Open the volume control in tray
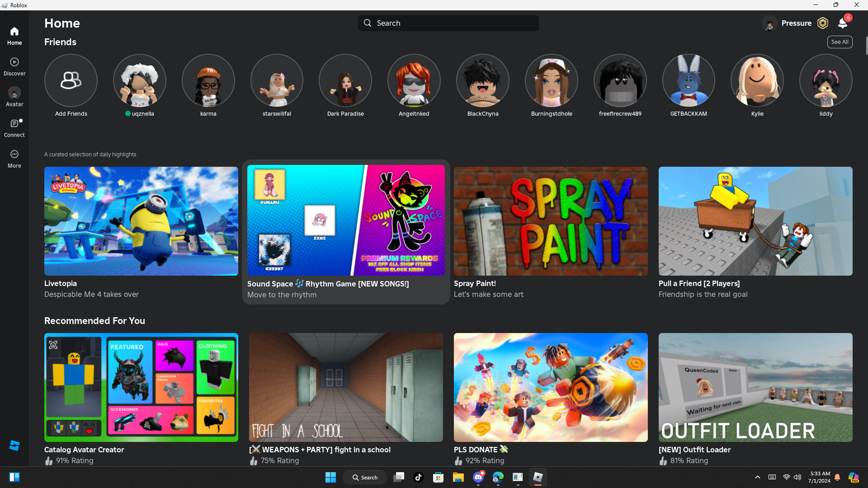 (797, 477)
